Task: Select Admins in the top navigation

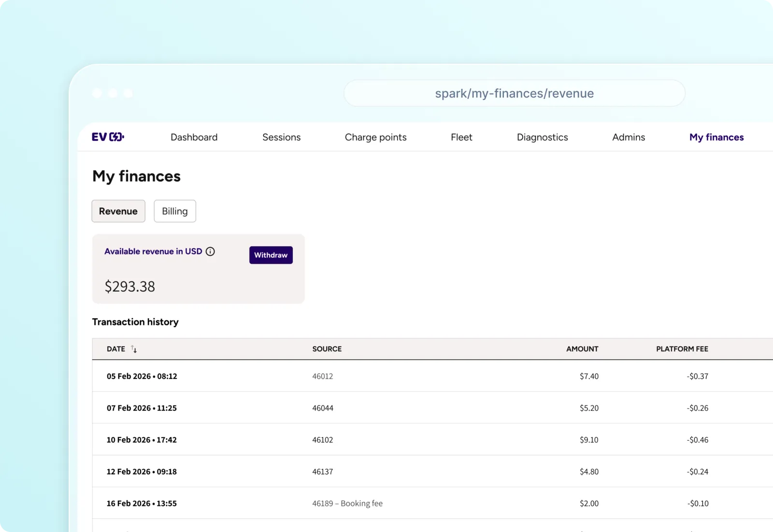Action: coord(628,137)
